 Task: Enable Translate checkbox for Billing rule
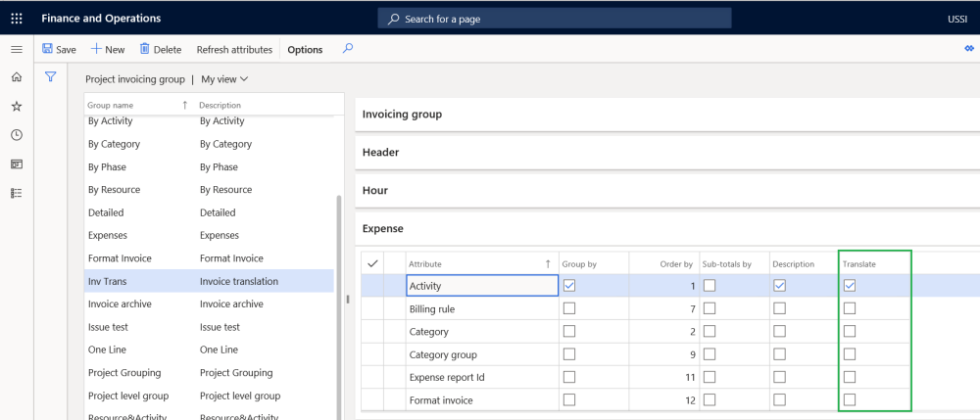tap(850, 308)
